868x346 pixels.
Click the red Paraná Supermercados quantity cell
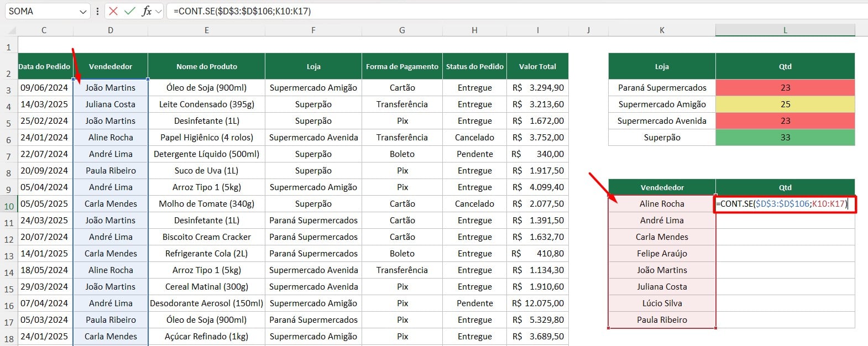(785, 88)
